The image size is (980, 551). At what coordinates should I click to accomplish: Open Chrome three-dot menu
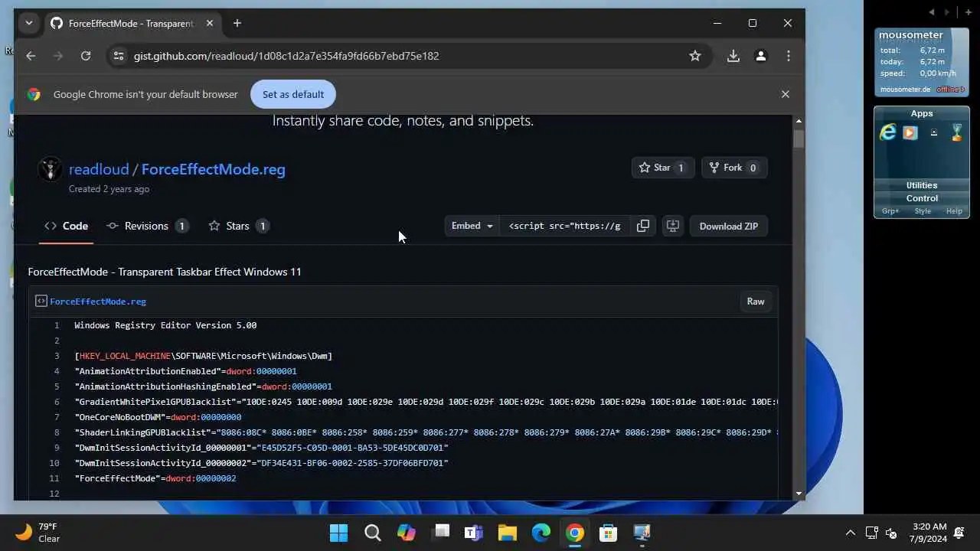789,56
